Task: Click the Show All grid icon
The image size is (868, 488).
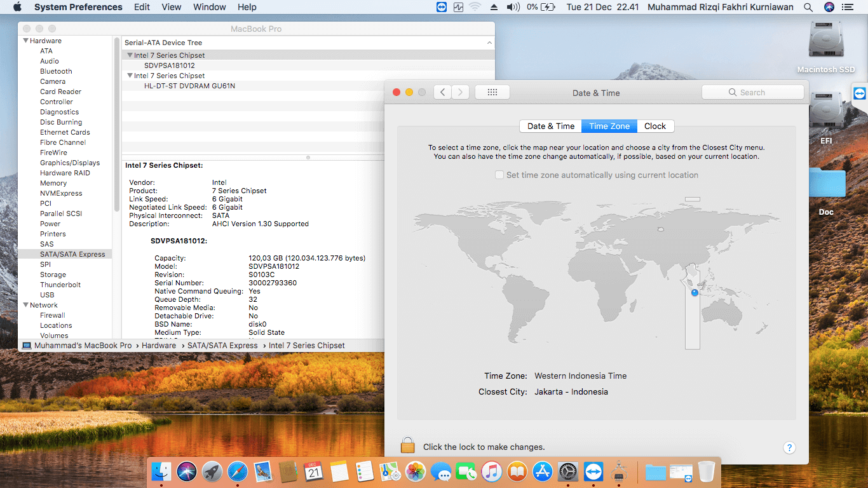Action: tap(492, 92)
